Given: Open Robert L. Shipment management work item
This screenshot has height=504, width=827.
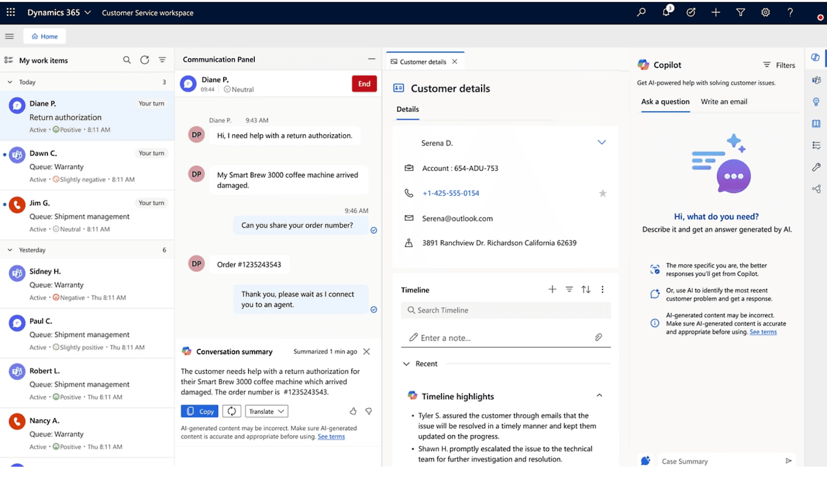Looking at the screenshot, I should [87, 384].
